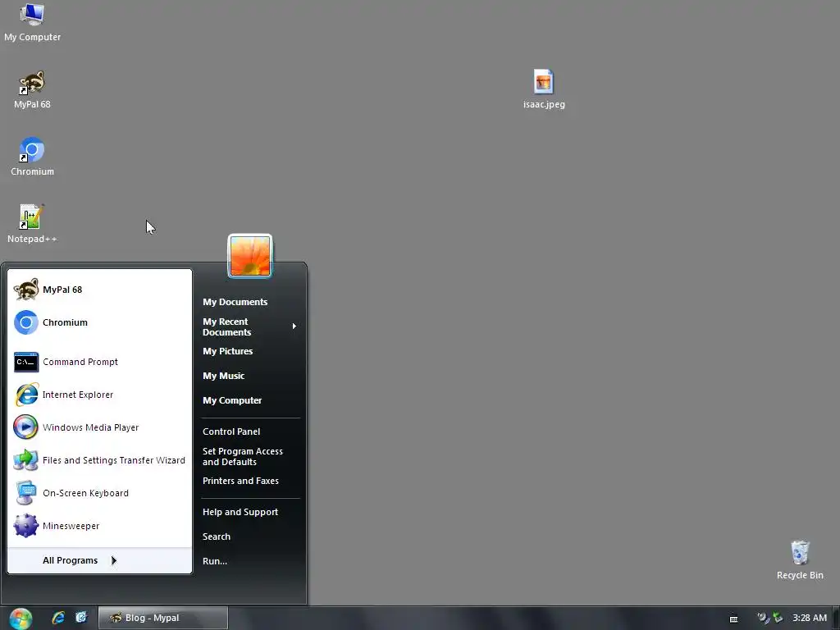Open the Run... dialog
Screen dimensions: 840x630
[215, 561]
